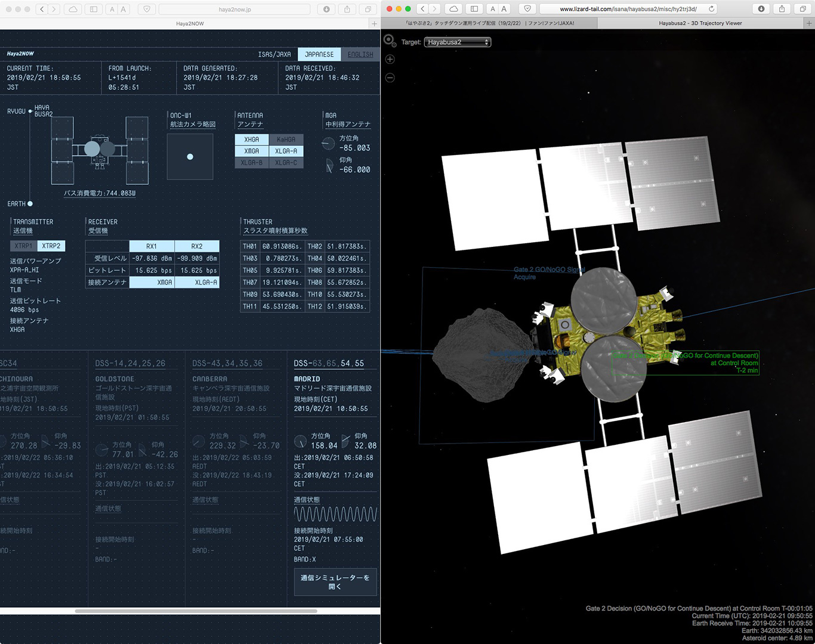Click the share icon in the right Safari window

pos(782,9)
